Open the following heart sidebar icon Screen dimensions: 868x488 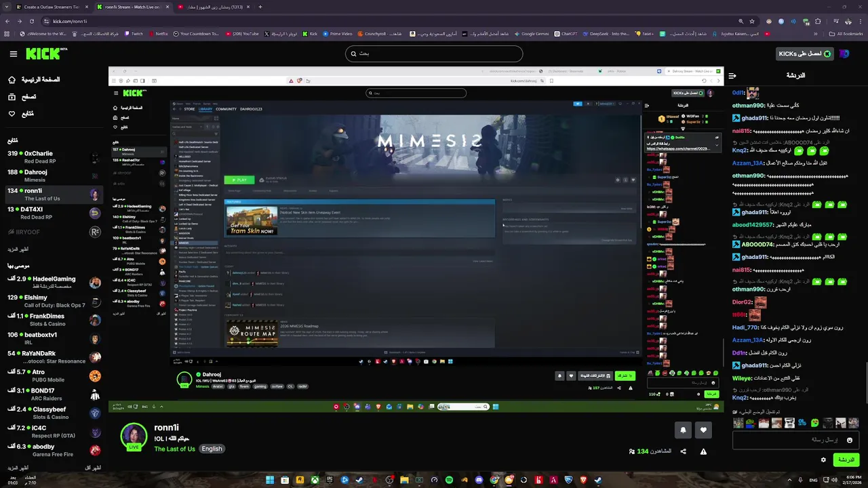[x=12, y=114]
